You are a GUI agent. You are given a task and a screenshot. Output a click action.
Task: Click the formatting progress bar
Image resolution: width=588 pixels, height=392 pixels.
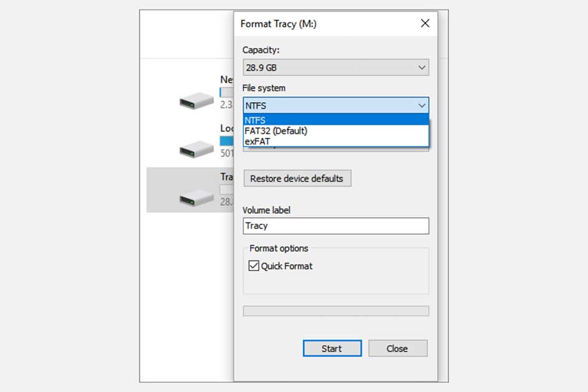335,310
